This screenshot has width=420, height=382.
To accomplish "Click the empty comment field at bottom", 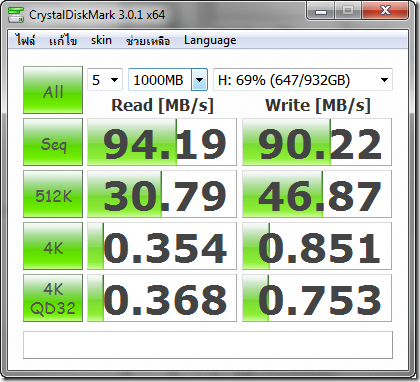I will (x=208, y=345).
